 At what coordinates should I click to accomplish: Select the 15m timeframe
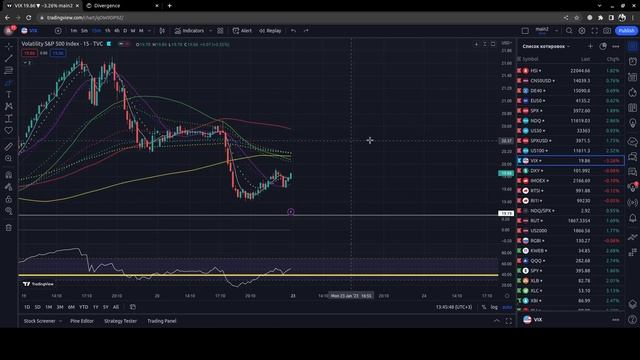pyautogui.click(x=96, y=31)
